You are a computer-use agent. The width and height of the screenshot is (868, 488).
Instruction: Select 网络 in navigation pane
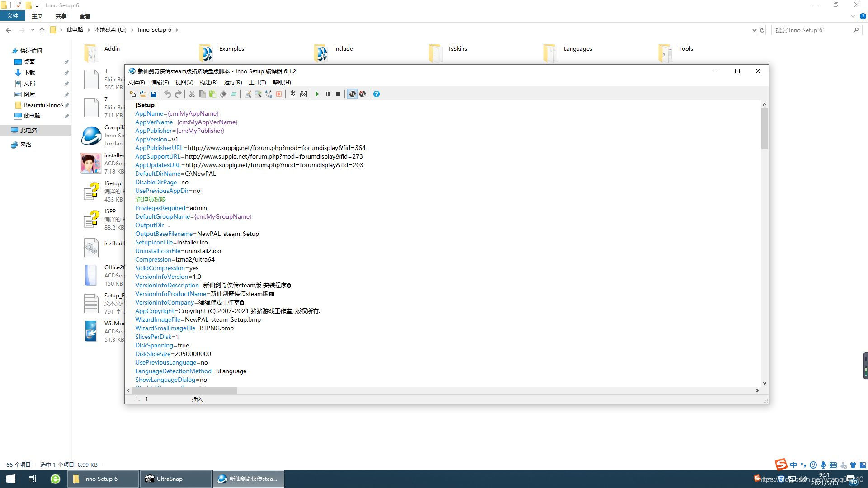(26, 145)
